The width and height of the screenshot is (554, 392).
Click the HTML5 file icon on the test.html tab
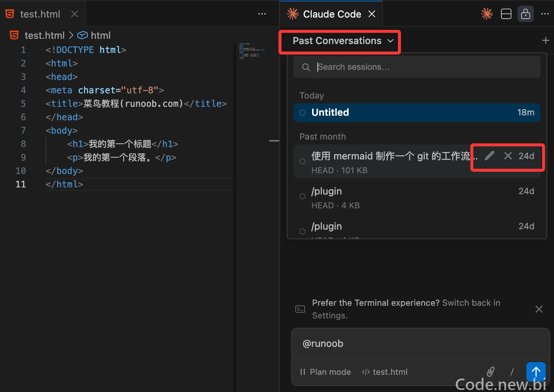[10, 14]
